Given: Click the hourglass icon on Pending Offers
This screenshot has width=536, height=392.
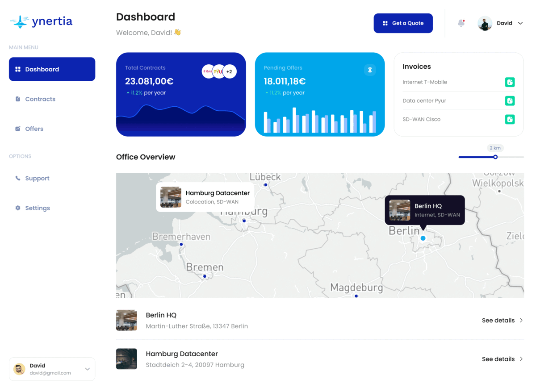Looking at the screenshot, I should pos(370,70).
